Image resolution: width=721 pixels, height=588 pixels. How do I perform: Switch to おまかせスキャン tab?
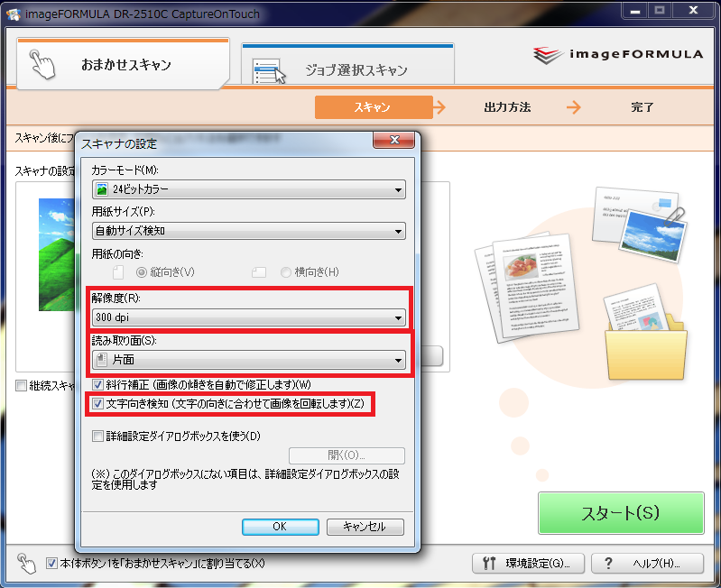[x=124, y=64]
